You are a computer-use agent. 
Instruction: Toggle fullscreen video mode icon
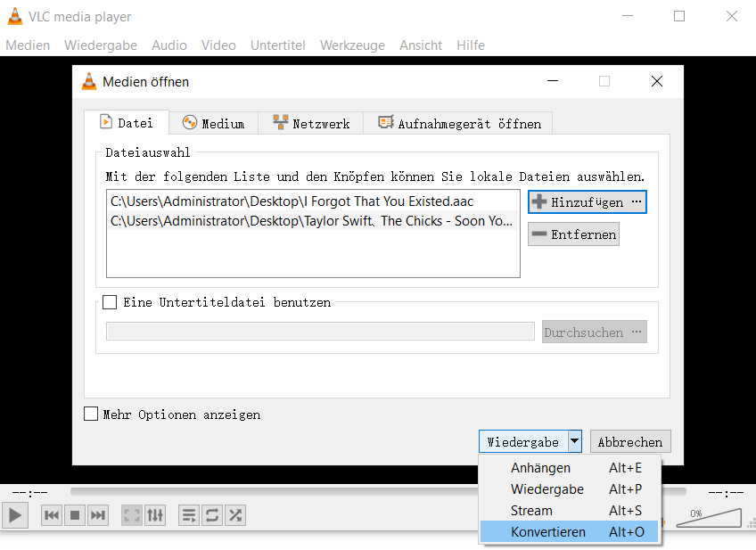click(x=132, y=515)
